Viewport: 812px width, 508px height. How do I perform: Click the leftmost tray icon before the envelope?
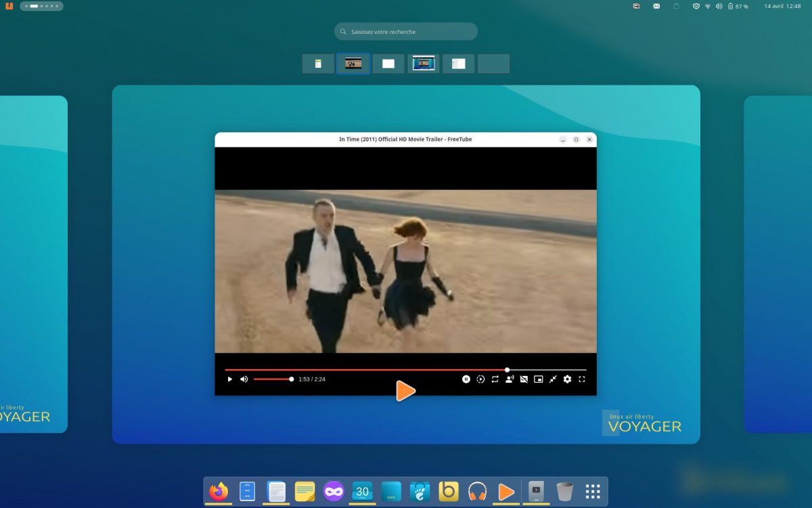637,6
